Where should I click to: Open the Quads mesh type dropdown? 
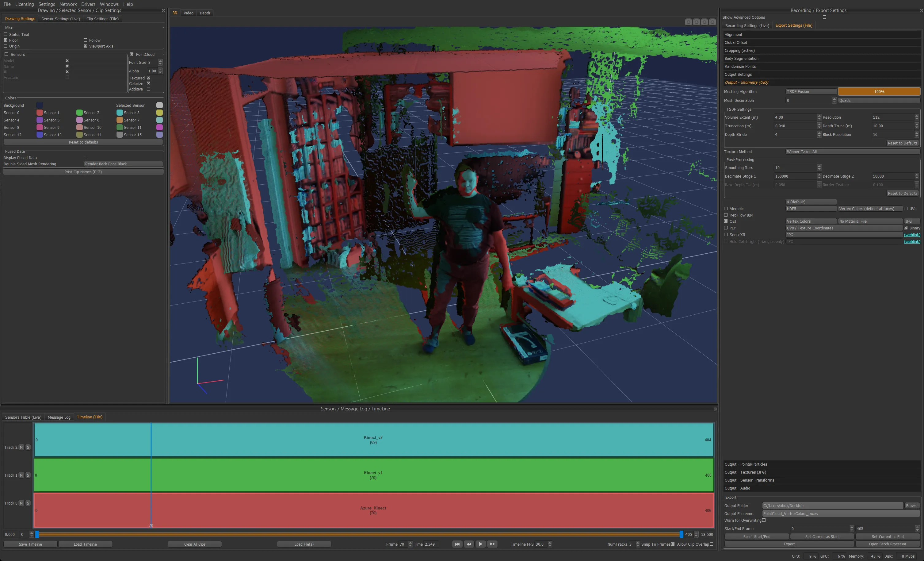879,101
